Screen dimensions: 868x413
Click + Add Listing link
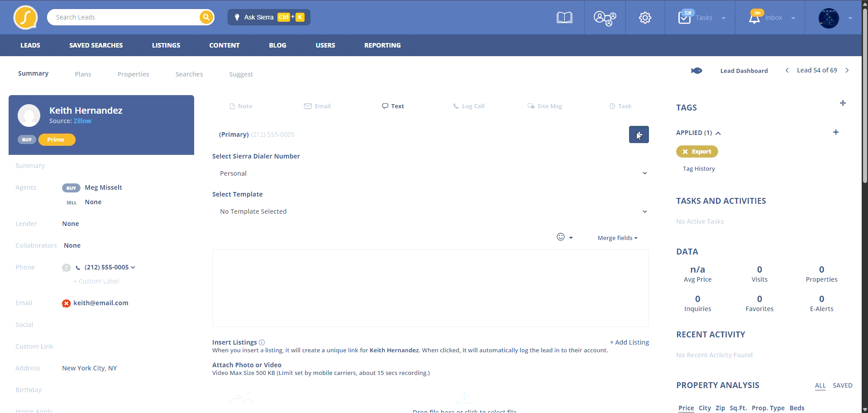(x=629, y=342)
